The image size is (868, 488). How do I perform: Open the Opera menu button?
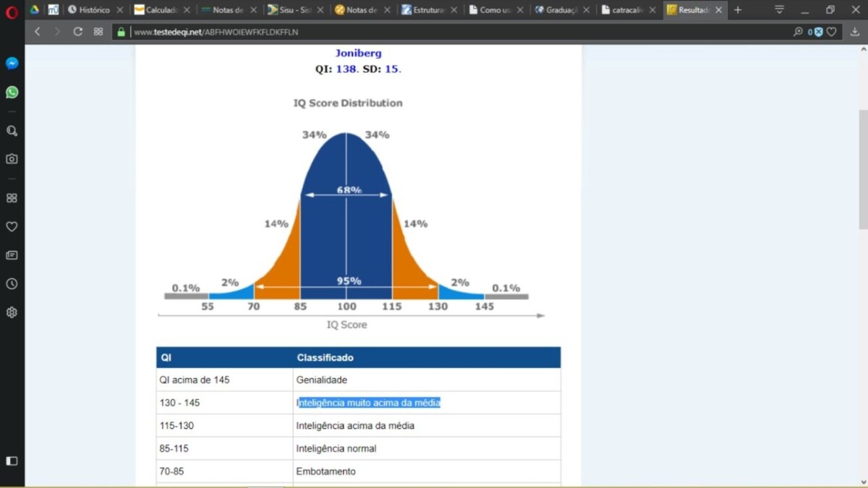click(x=12, y=10)
